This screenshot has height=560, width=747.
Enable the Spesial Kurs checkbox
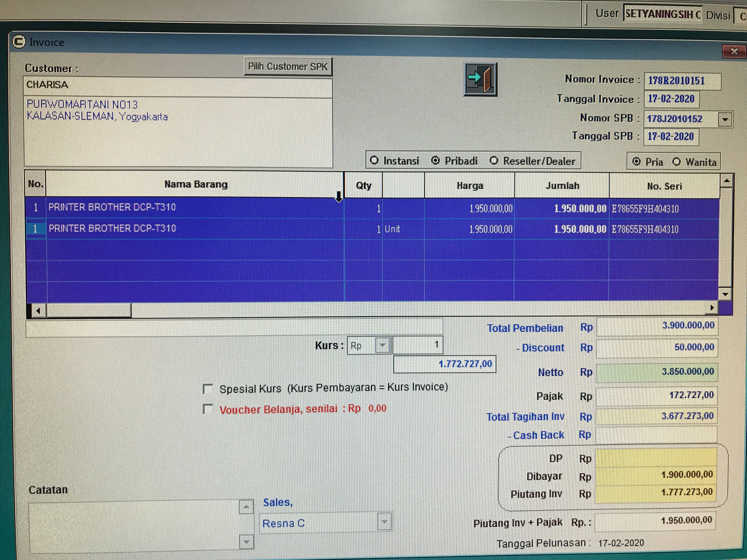coord(208,389)
